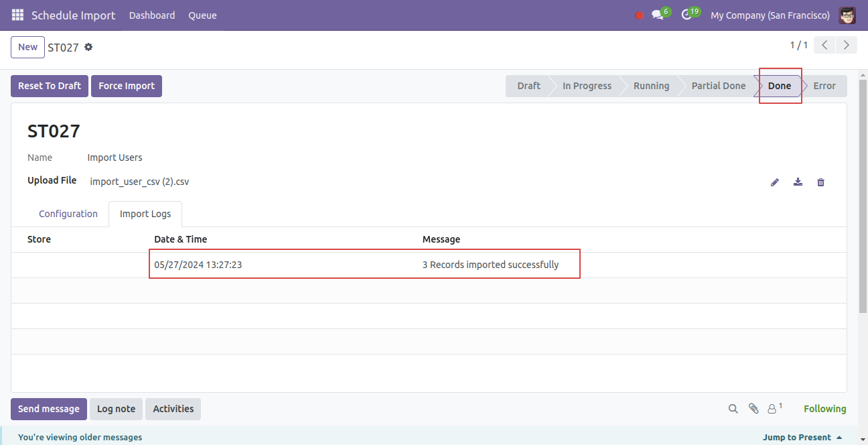Open the user avatar menu
868x445 pixels.
847,15
